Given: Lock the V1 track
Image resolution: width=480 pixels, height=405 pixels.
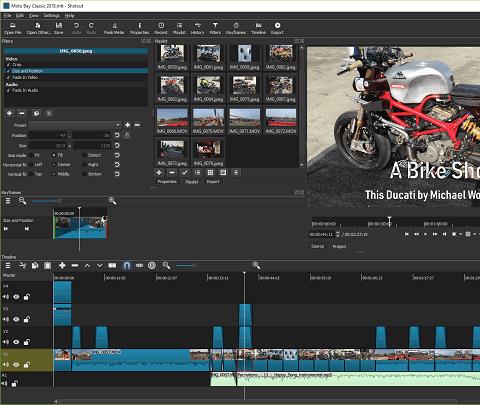Looking at the screenshot, I should click(26, 365).
